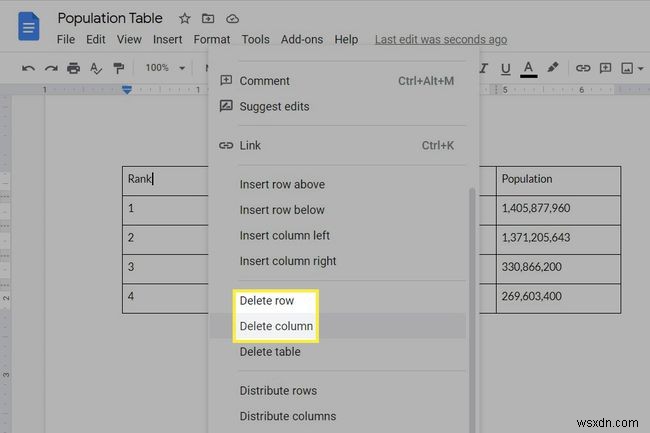Open the File menu
Image resolution: width=650 pixels, height=433 pixels.
[66, 39]
